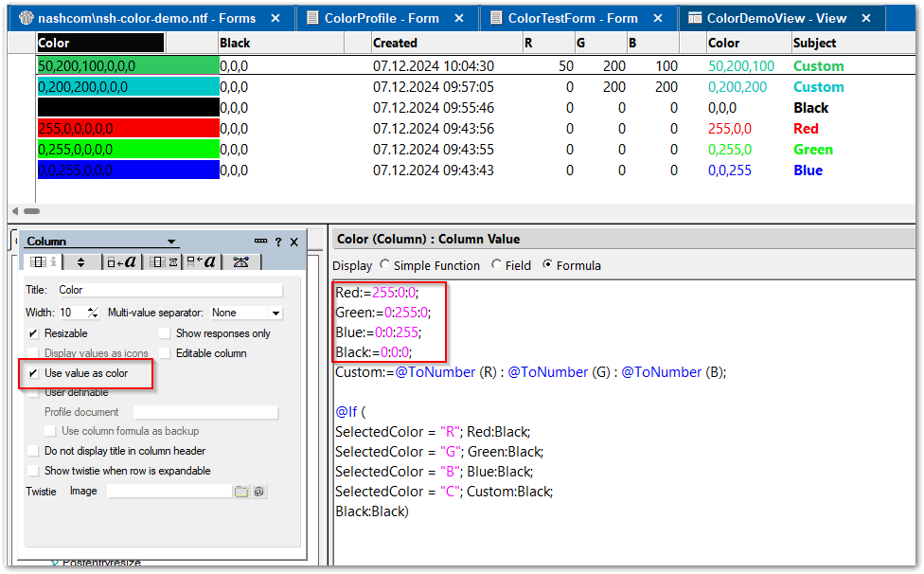Open the Multi-value separator dropdown
924x574 pixels.
[x=275, y=313]
